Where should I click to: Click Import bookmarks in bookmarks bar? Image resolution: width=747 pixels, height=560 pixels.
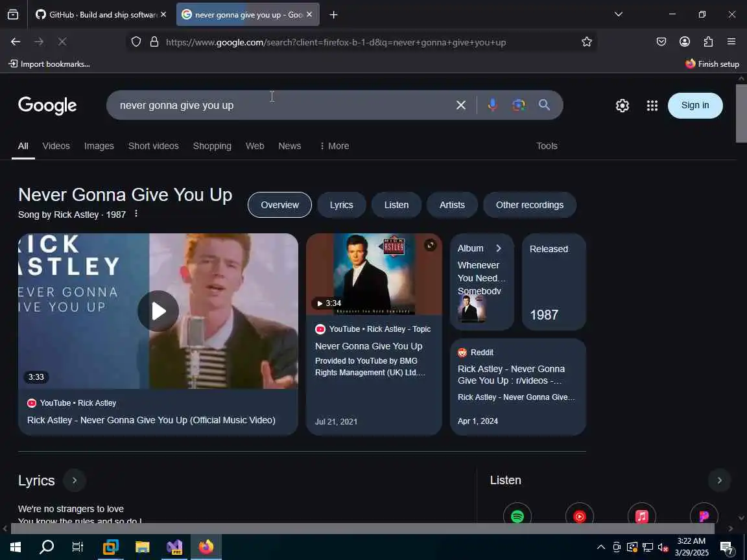click(x=49, y=64)
